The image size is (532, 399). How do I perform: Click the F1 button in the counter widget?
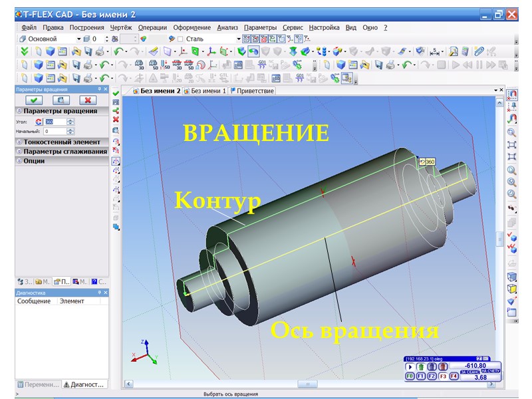click(421, 376)
